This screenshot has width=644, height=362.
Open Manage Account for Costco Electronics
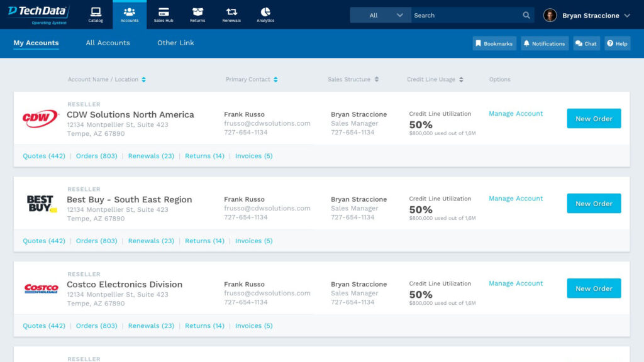pos(516,283)
